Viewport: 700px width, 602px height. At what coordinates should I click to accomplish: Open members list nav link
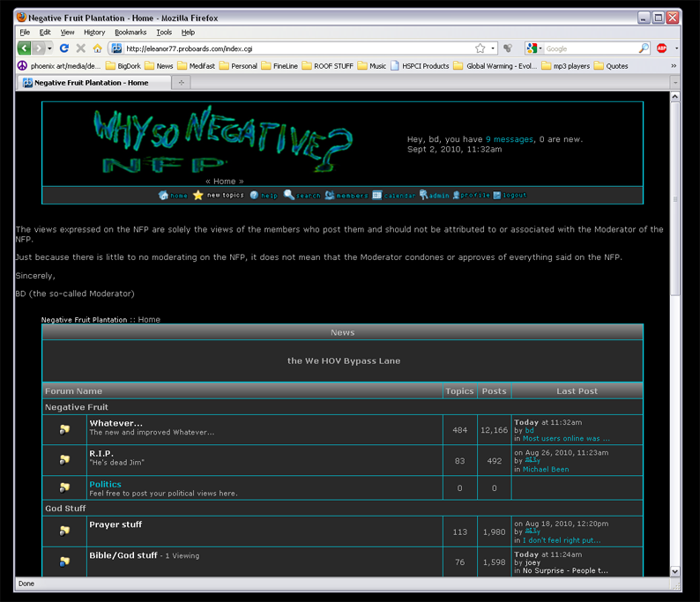pyautogui.click(x=346, y=196)
